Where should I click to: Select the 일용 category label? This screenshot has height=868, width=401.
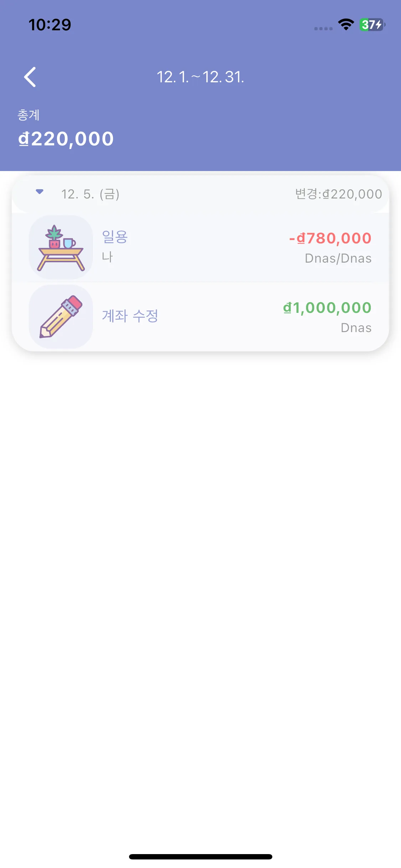point(115,237)
